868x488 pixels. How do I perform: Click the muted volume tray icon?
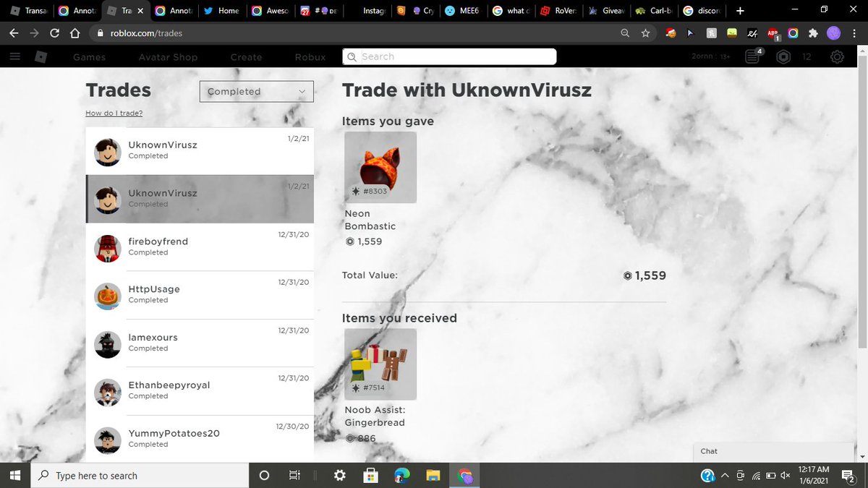[786, 475]
